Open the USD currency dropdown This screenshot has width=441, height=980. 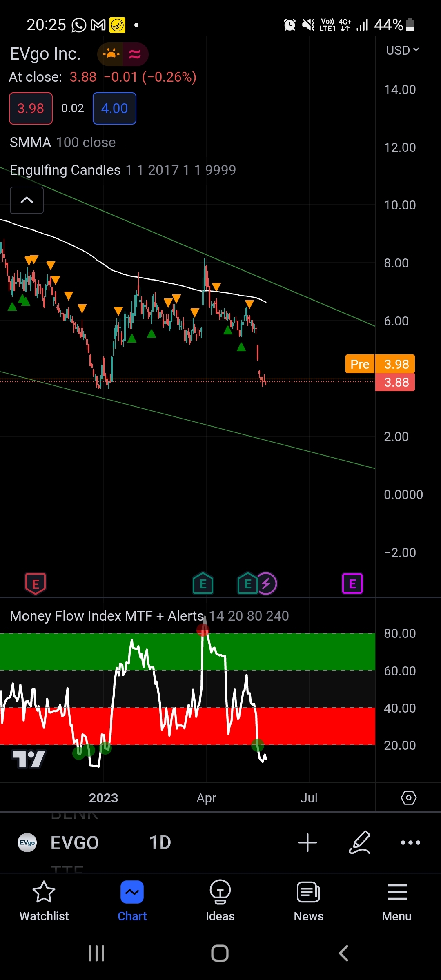click(x=402, y=50)
